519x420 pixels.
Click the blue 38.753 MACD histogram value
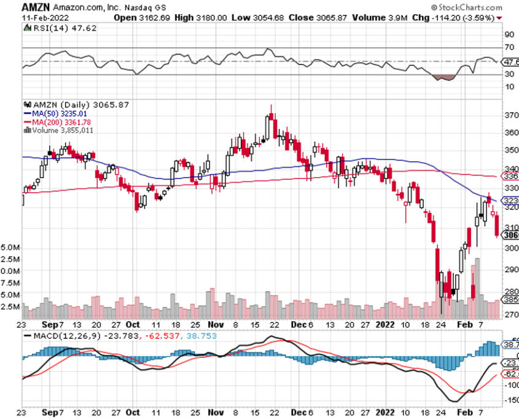(x=201, y=336)
